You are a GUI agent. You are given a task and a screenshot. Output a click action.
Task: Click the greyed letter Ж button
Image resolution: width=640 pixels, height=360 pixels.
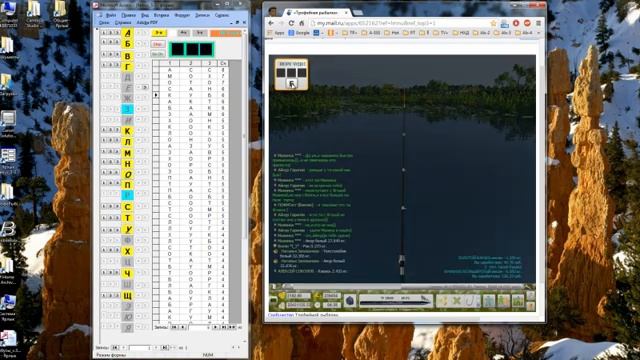[128, 98]
